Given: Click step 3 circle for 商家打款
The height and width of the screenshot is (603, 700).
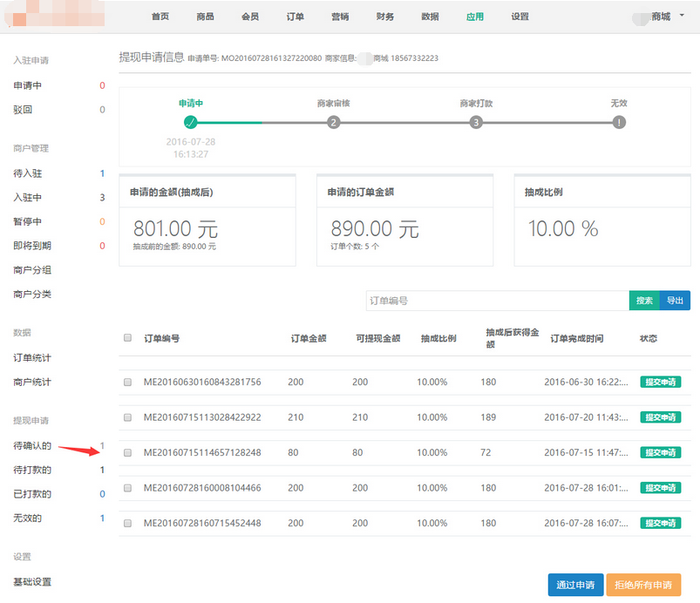Looking at the screenshot, I should pyautogui.click(x=476, y=123).
